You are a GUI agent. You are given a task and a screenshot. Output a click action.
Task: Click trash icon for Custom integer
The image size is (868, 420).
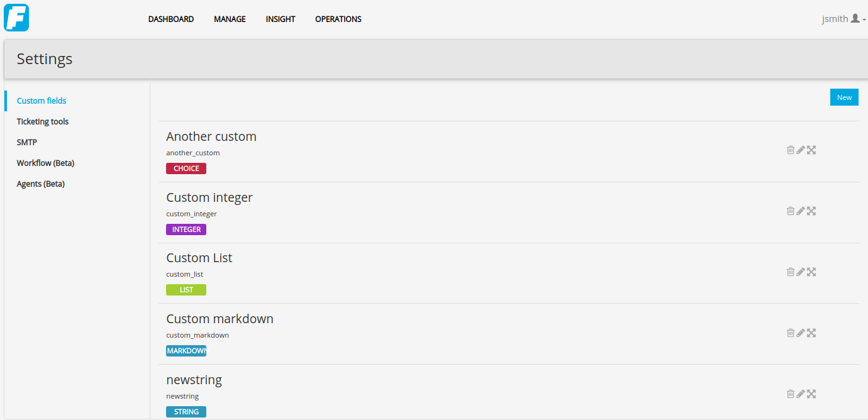tap(791, 211)
